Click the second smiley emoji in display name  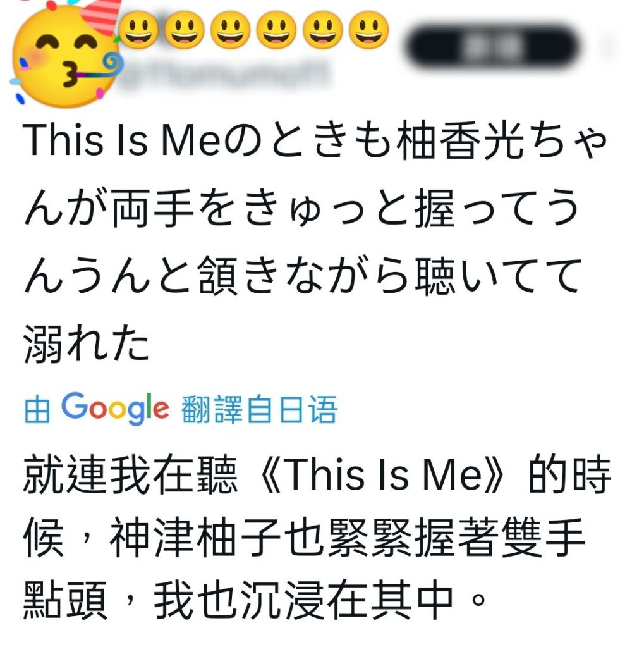tap(185, 30)
